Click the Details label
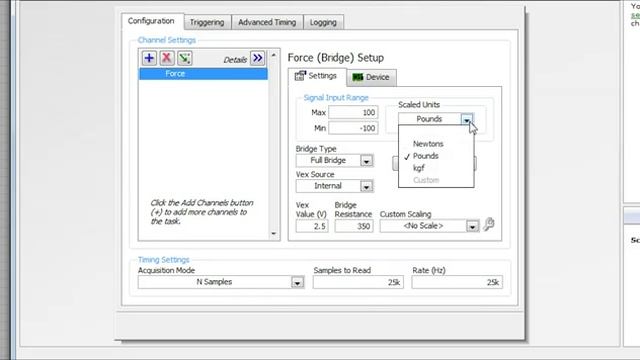This screenshot has height=360, width=640. point(235,60)
